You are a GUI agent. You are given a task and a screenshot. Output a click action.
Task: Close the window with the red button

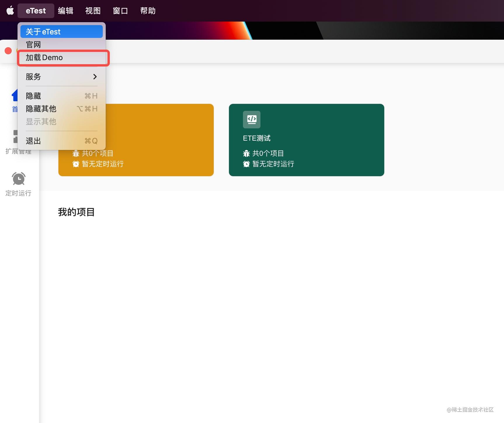[8, 51]
